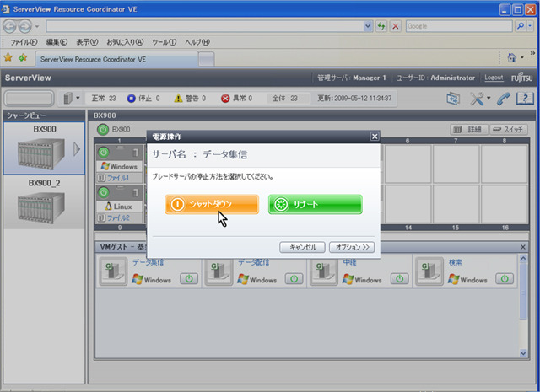This screenshot has width=540, height=392.
Task: Open the 表示(V) menu
Action: tap(87, 42)
